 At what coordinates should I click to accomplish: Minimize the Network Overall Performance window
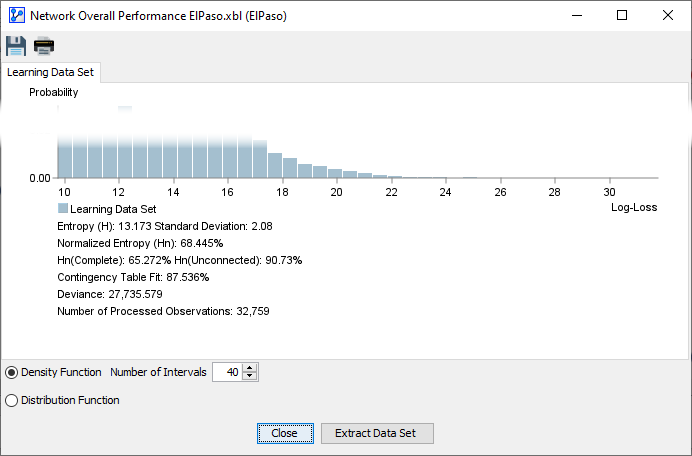577,15
